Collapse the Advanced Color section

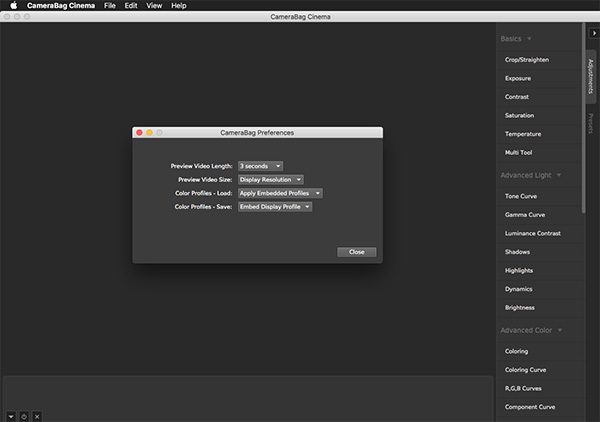tap(531, 330)
